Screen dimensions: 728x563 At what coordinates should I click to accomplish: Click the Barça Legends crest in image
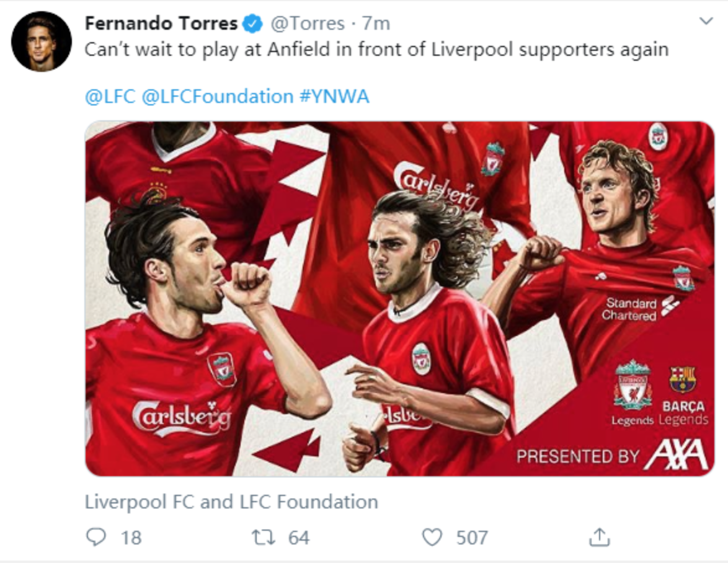[x=682, y=380]
